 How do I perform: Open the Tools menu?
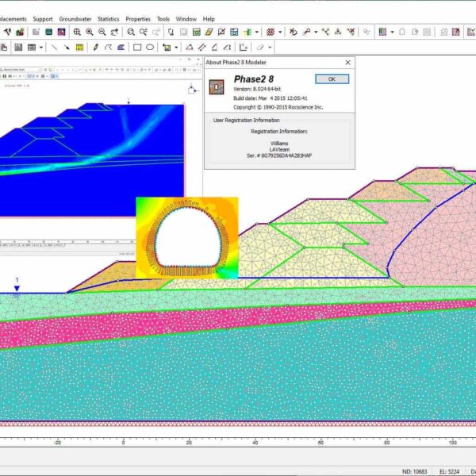click(163, 19)
